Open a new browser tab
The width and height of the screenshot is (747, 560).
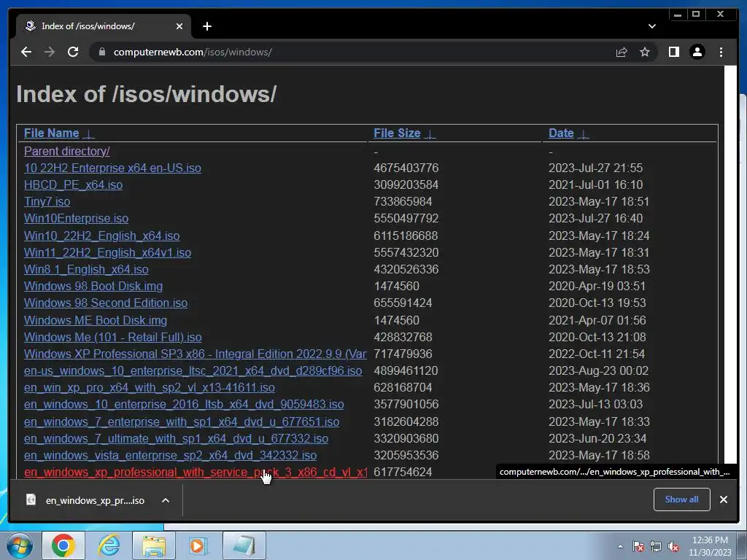pyautogui.click(x=206, y=26)
